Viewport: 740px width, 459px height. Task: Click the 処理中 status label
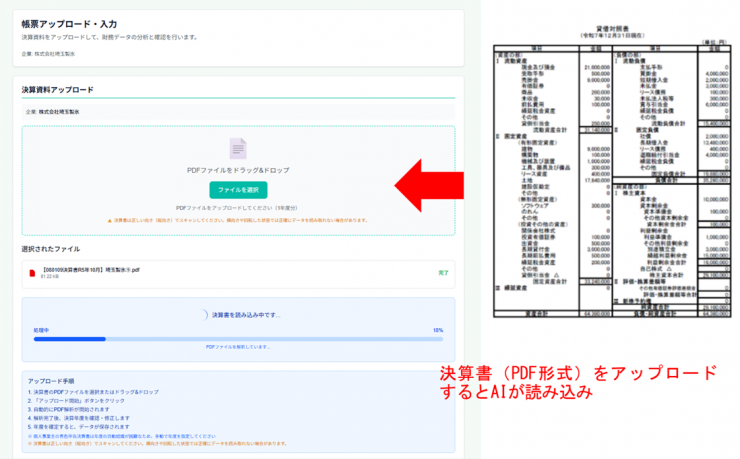(41, 330)
